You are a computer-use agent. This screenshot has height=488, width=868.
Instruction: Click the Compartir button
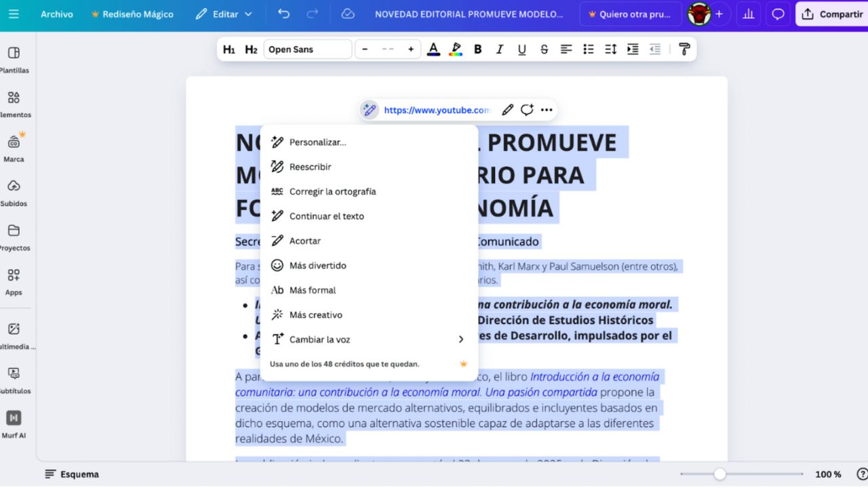[x=831, y=14]
